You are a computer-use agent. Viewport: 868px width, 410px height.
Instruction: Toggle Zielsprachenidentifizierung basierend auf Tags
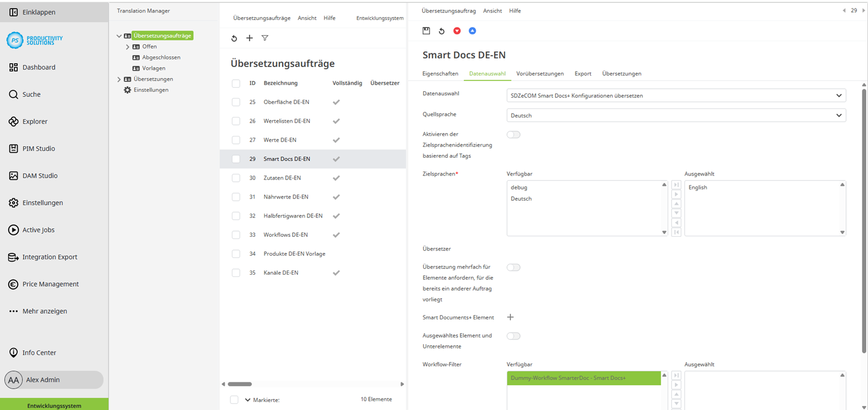[x=514, y=134]
